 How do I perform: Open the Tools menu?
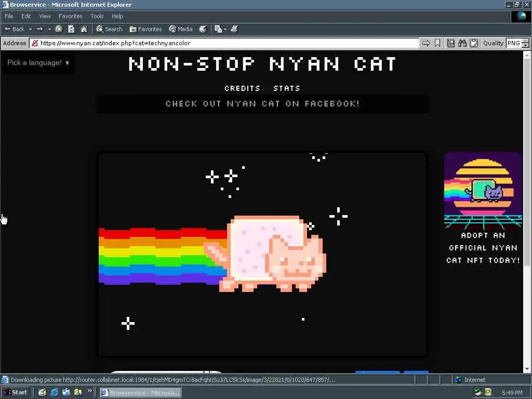coord(97,16)
